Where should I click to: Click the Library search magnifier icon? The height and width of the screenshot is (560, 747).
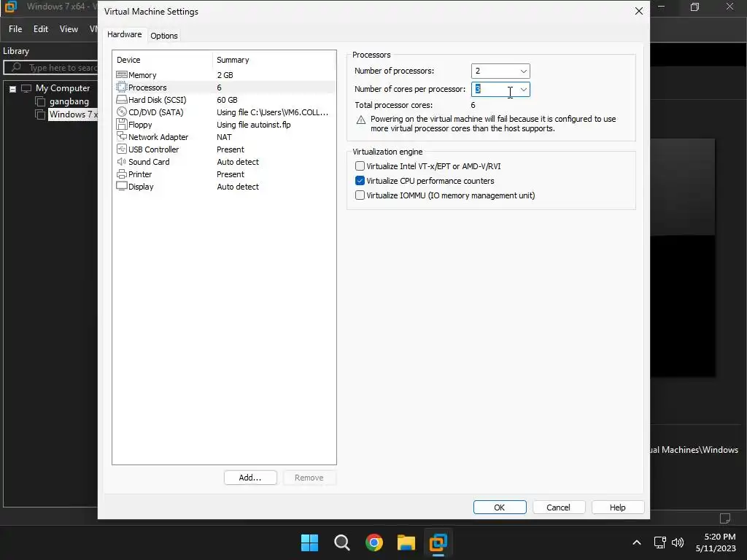(x=16, y=67)
